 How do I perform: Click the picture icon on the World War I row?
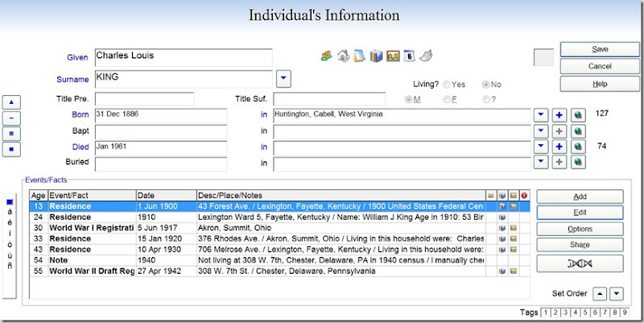tap(513, 228)
